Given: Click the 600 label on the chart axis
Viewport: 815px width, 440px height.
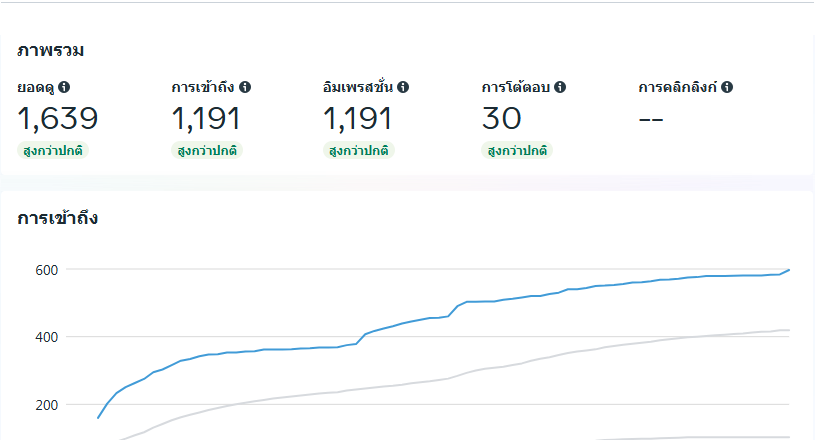Looking at the screenshot, I should coord(46,270).
